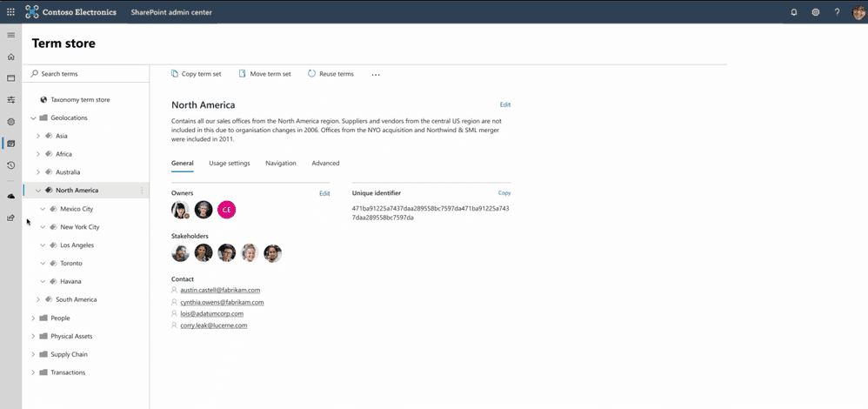Collapse the Geolocations group
Image resolution: width=868 pixels, height=409 pixels.
(33, 117)
